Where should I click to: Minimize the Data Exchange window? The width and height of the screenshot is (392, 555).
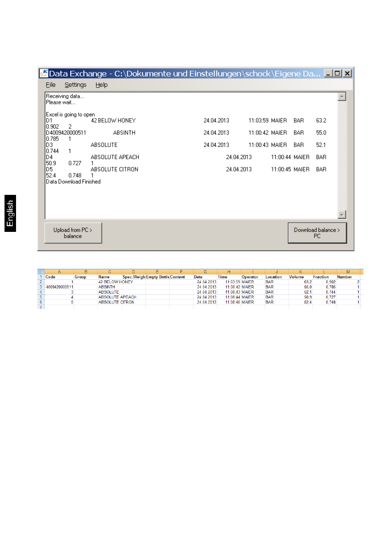point(328,74)
